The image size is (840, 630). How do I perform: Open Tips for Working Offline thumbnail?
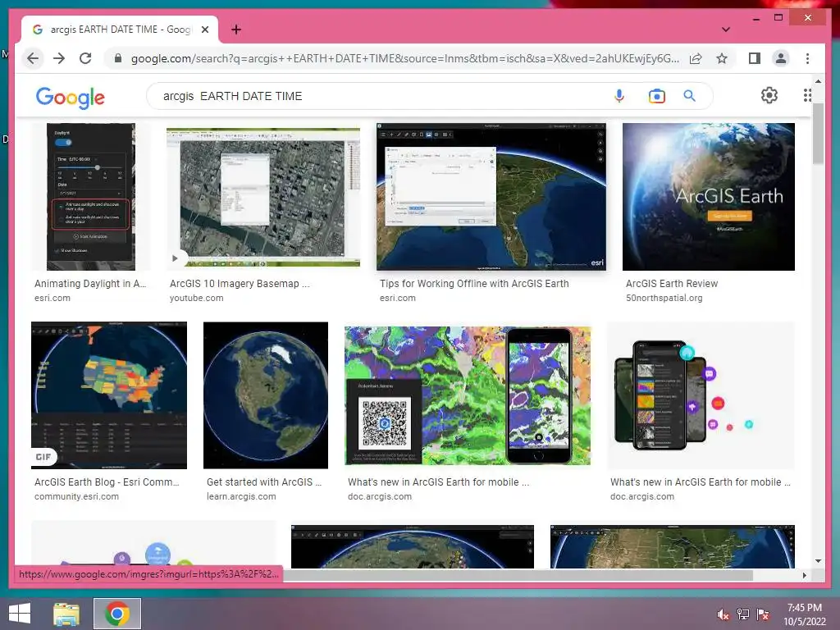(491, 197)
